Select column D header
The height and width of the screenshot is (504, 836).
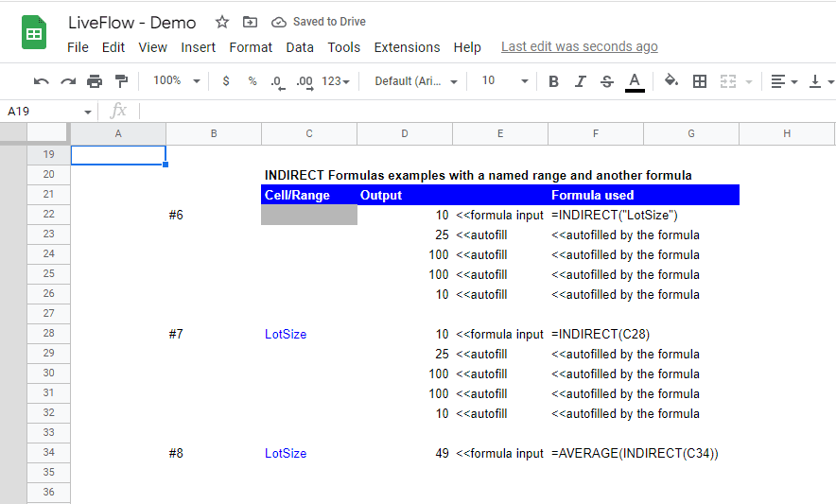(405, 134)
